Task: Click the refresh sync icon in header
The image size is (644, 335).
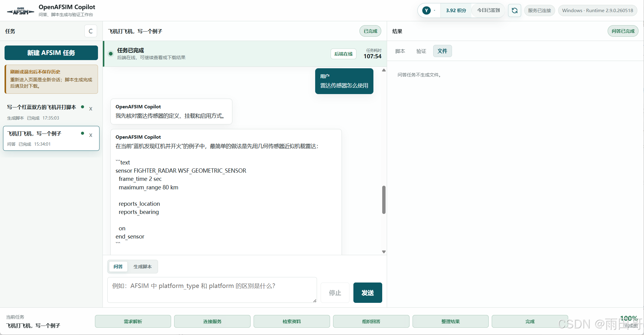Action: point(514,11)
